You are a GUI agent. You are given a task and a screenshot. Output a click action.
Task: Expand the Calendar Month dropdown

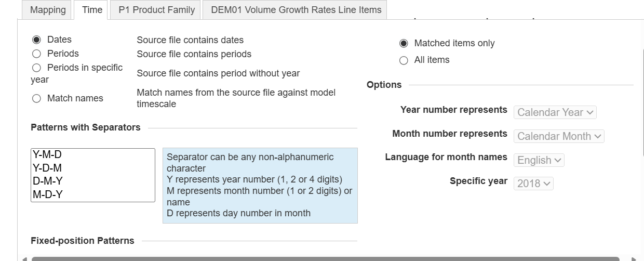559,136
